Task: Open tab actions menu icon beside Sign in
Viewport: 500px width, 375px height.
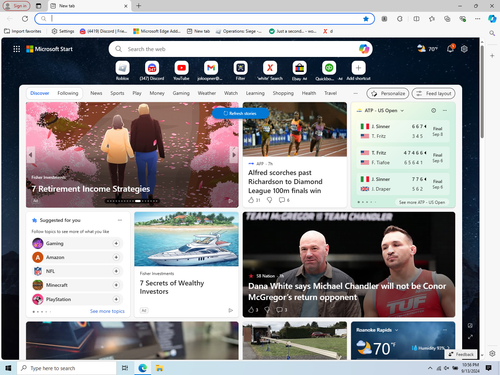Action: pyautogui.click(x=39, y=6)
